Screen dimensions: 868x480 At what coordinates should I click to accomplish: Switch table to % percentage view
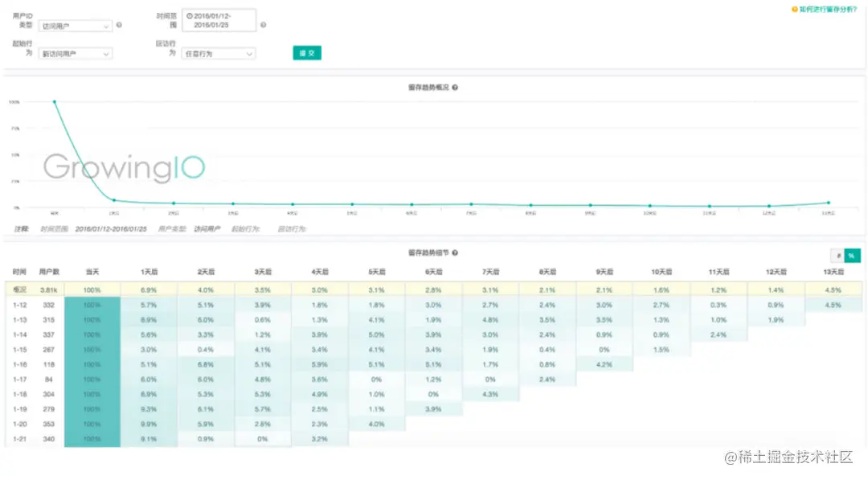tap(853, 255)
